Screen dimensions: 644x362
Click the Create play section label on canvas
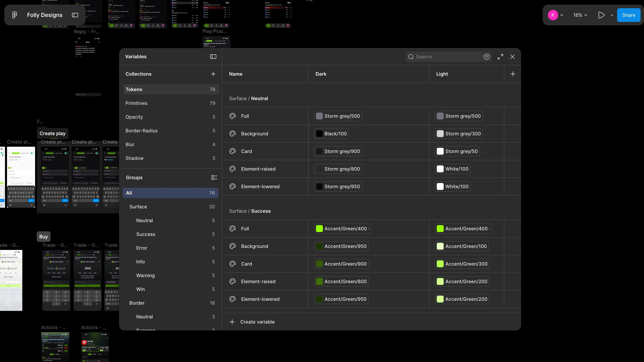[52, 133]
